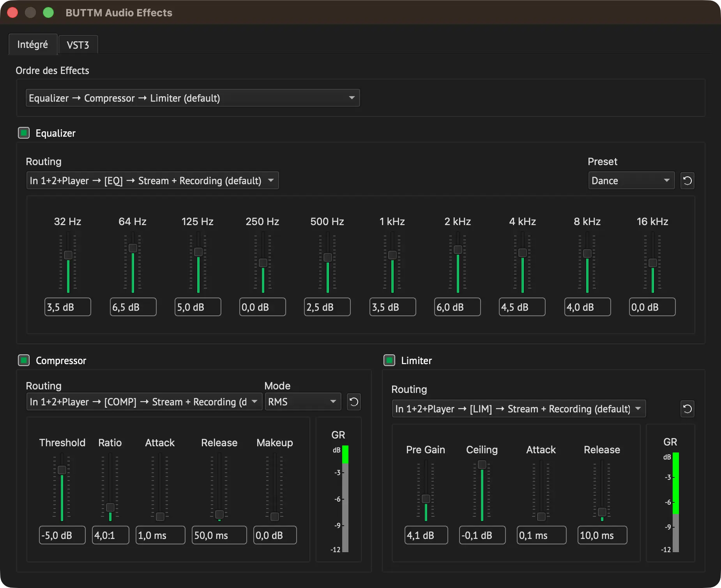Reset the Equalizer preset with the reset icon
The height and width of the screenshot is (588, 721).
pyautogui.click(x=687, y=181)
